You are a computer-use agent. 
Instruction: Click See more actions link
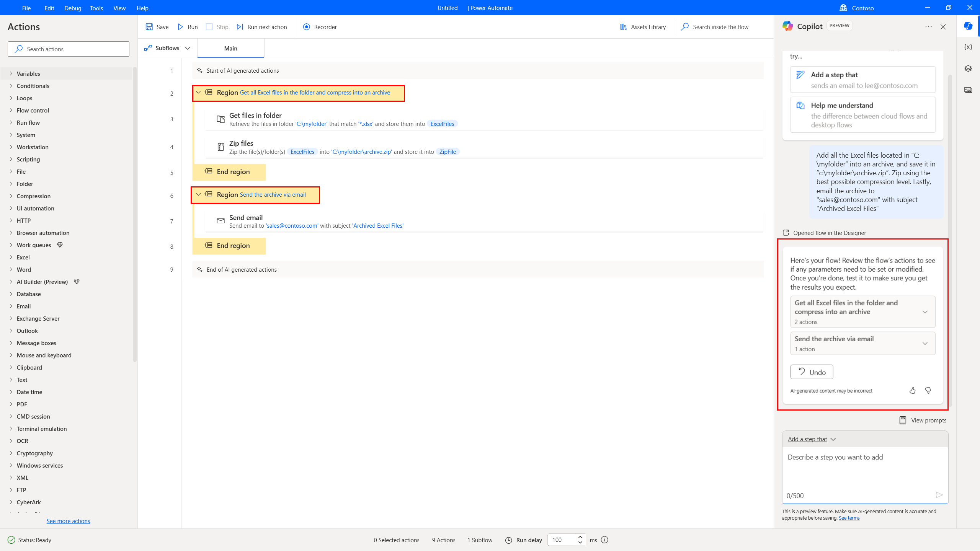(x=68, y=521)
